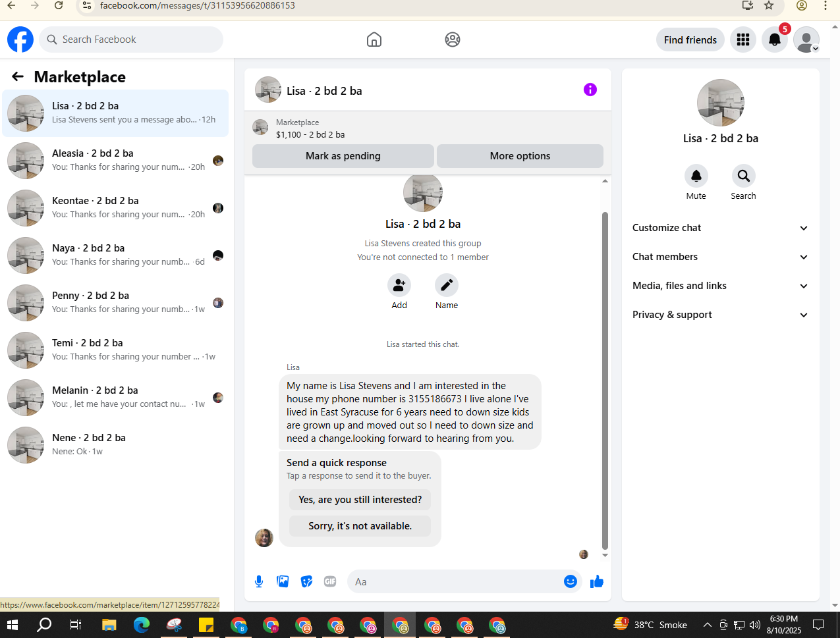Open Windows notification center icon
840x638 pixels.
click(x=818, y=625)
